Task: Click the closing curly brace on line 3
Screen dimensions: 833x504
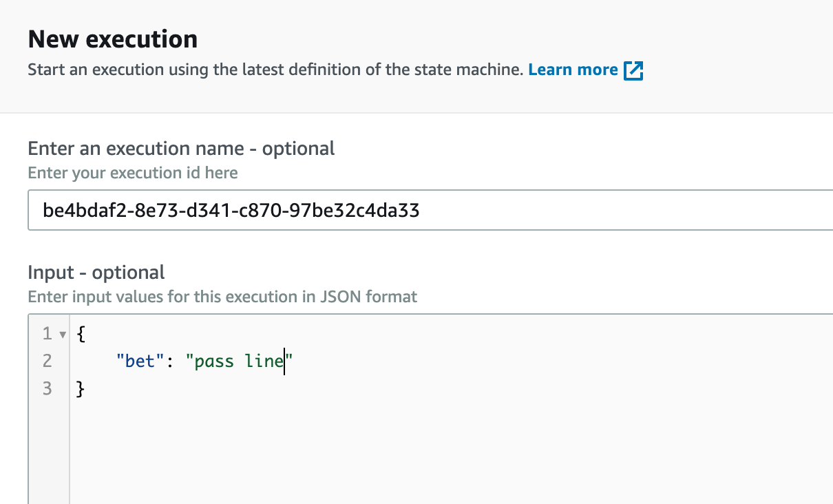Action: tap(81, 389)
